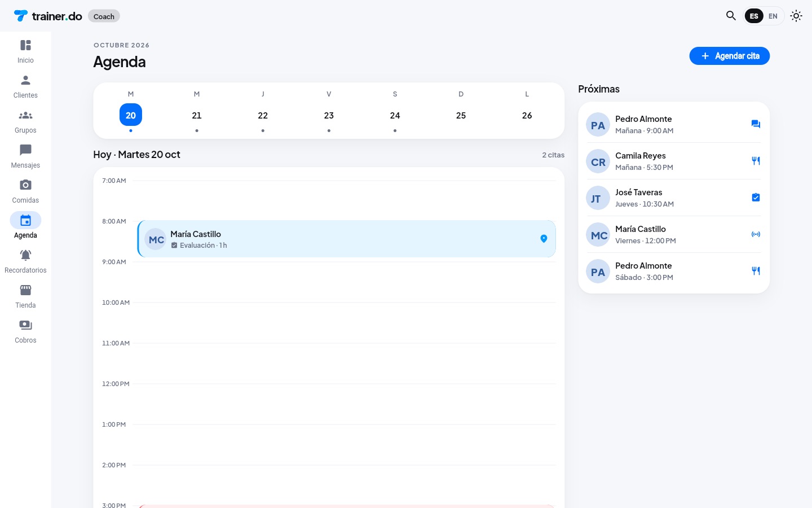Viewport: 812px width, 508px height.
Task: Select the ES language option
Action: tap(754, 16)
